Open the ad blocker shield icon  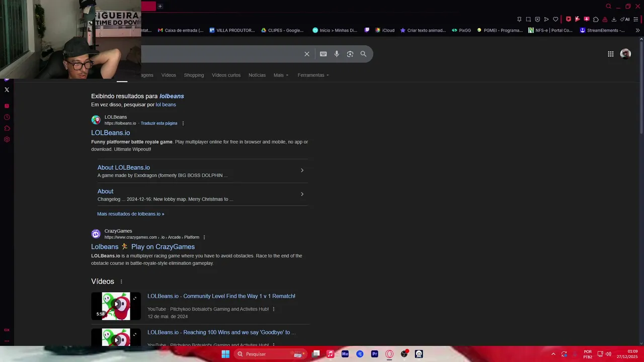(537, 19)
